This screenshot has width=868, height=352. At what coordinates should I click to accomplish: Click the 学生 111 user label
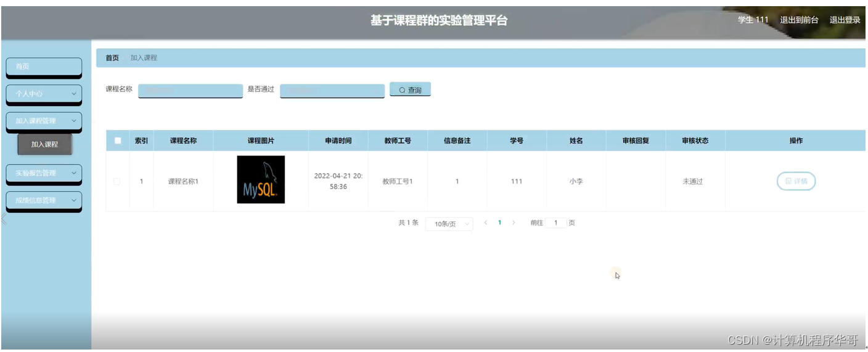(753, 20)
